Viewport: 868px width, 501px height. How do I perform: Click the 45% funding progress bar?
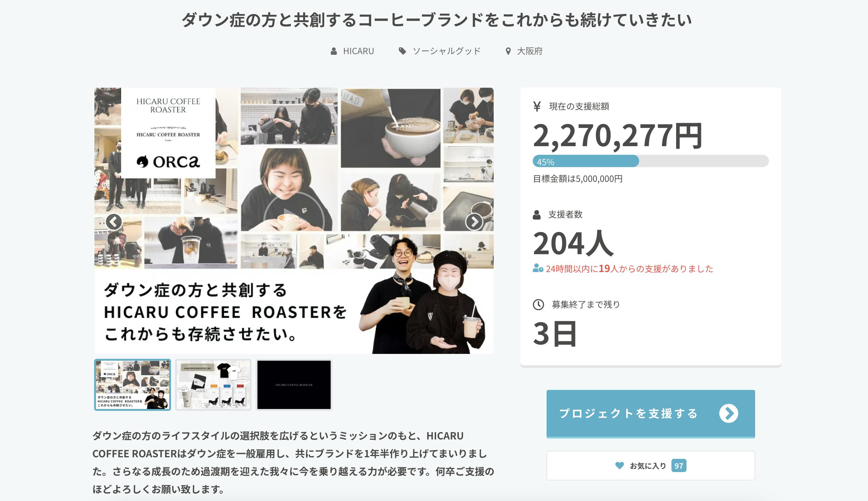point(651,161)
